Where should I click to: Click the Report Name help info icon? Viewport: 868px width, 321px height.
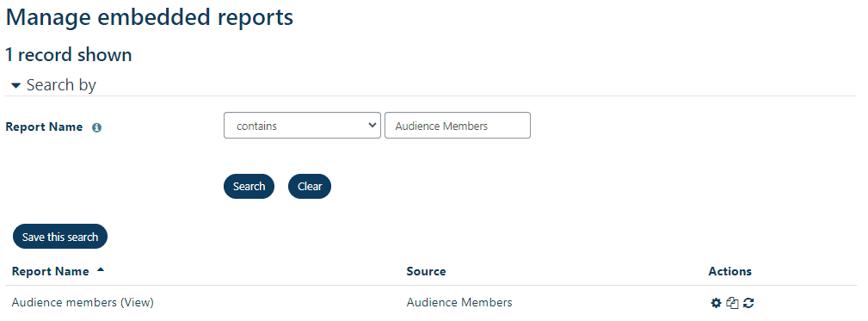click(96, 127)
